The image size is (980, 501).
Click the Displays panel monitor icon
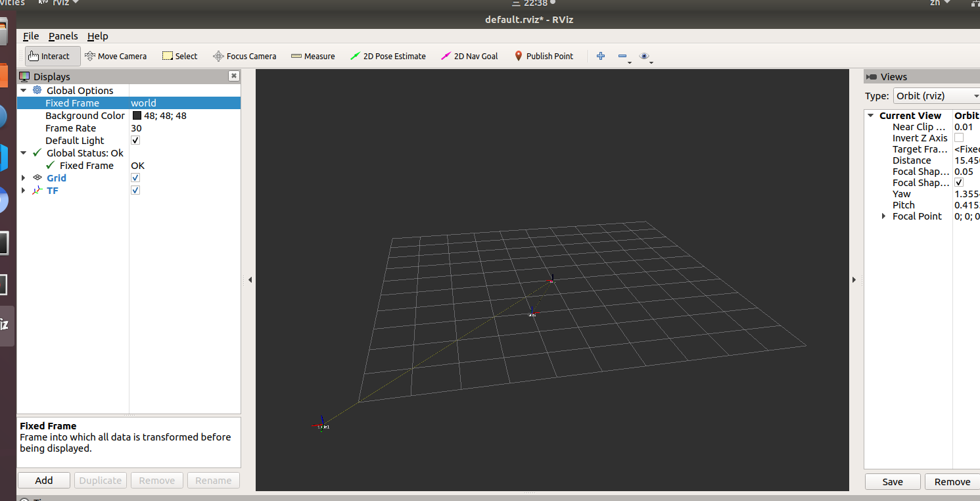(25, 77)
